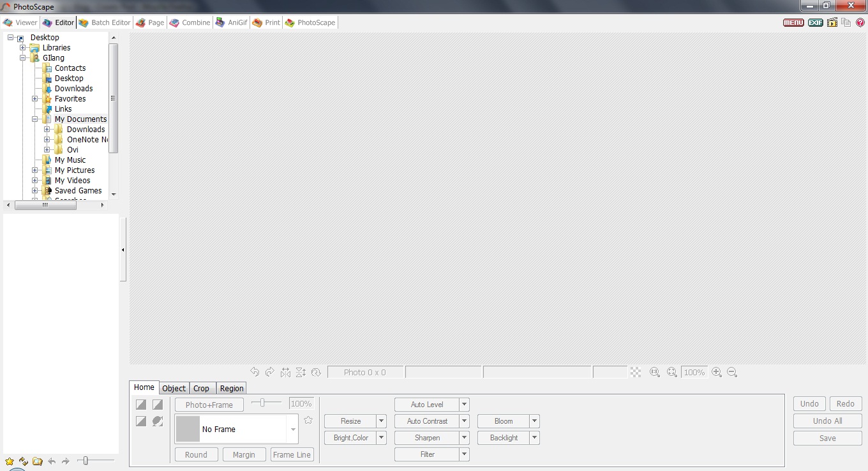Click the Photo+Frame button
The image size is (868, 471).
[x=209, y=405]
